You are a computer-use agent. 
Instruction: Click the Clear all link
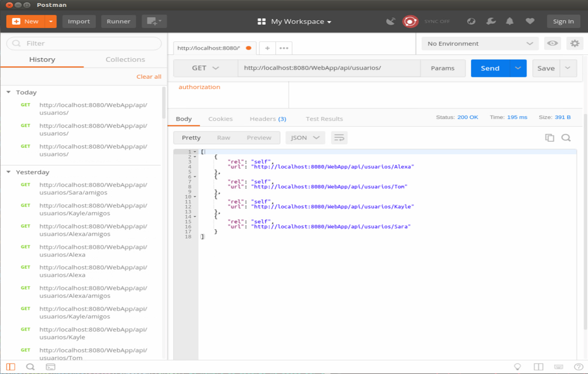(x=149, y=77)
